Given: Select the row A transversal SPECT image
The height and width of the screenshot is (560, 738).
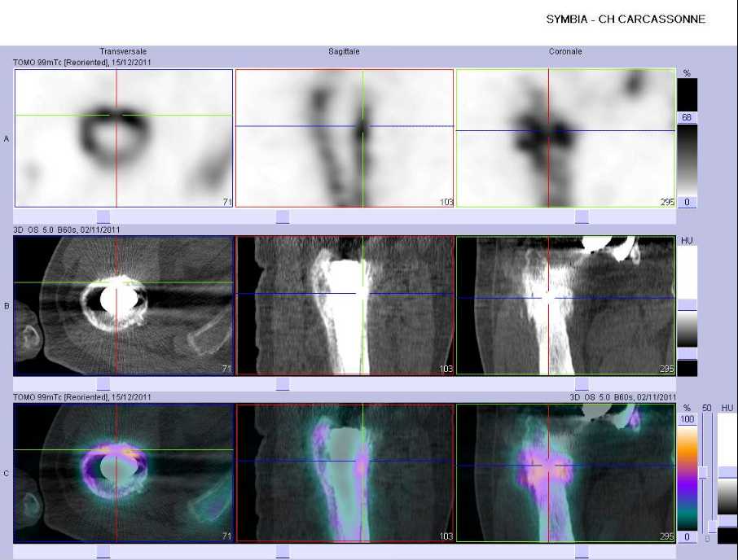Looking at the screenshot, I should pyautogui.click(x=124, y=138).
